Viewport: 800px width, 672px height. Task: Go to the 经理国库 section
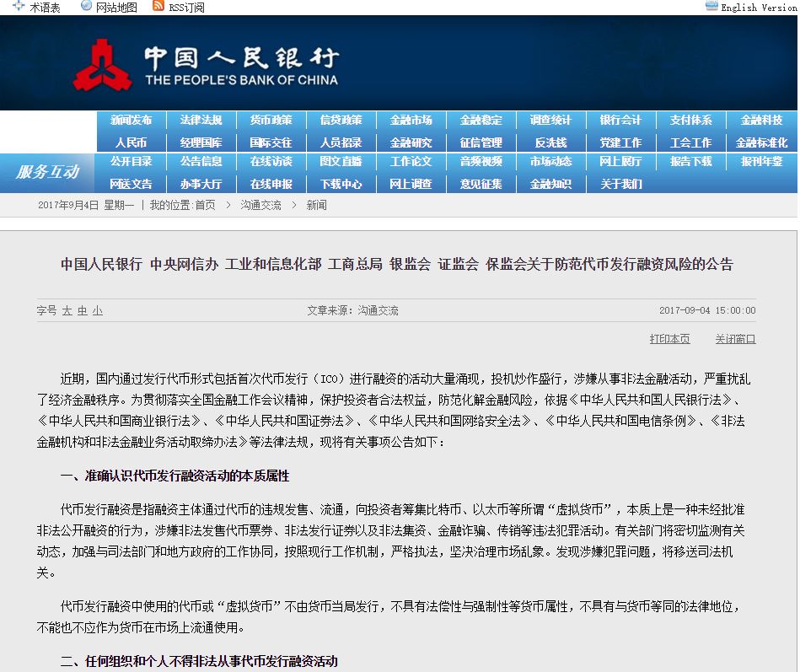click(x=201, y=142)
